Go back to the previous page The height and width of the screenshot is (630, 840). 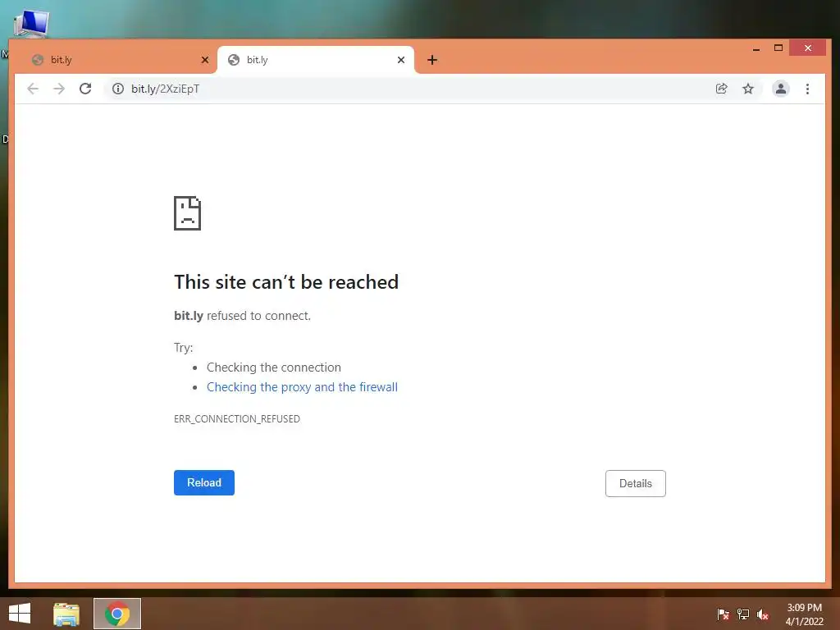[33, 89]
